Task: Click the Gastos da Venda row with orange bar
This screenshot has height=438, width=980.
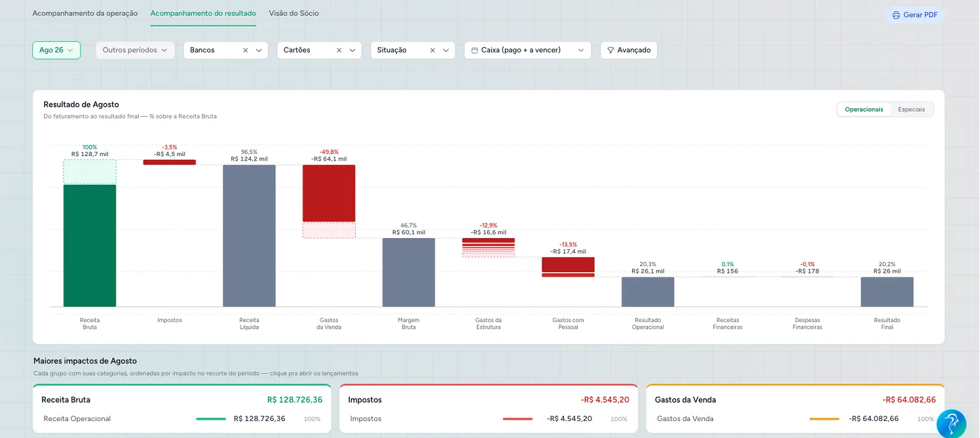Action: (x=795, y=418)
